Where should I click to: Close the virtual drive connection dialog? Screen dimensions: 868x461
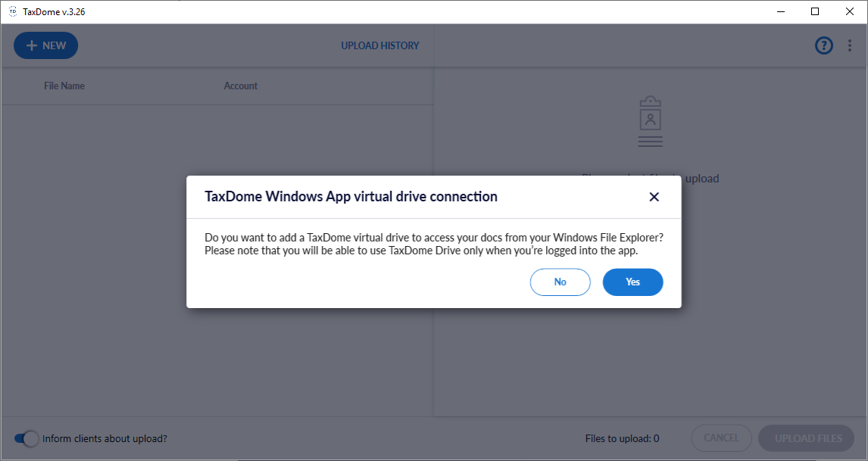click(654, 197)
